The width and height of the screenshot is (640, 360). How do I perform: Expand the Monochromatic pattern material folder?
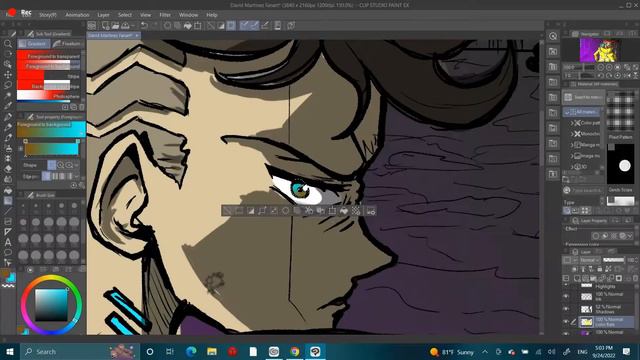click(x=572, y=134)
